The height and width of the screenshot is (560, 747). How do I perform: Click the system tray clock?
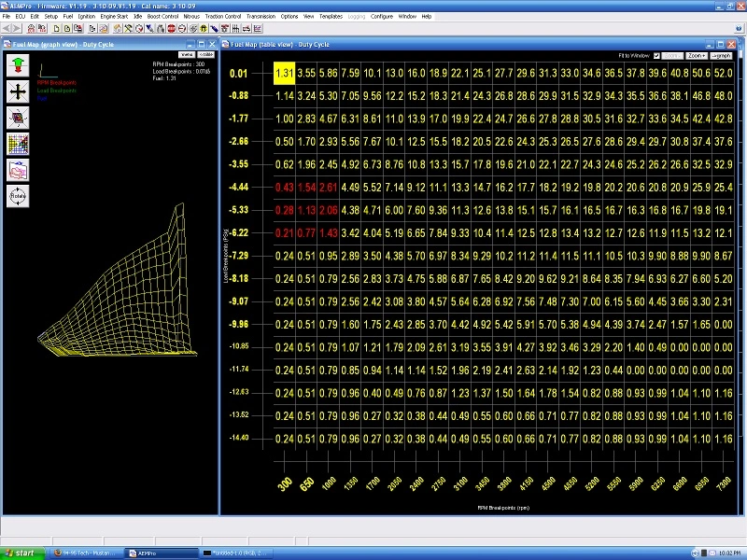point(729,553)
